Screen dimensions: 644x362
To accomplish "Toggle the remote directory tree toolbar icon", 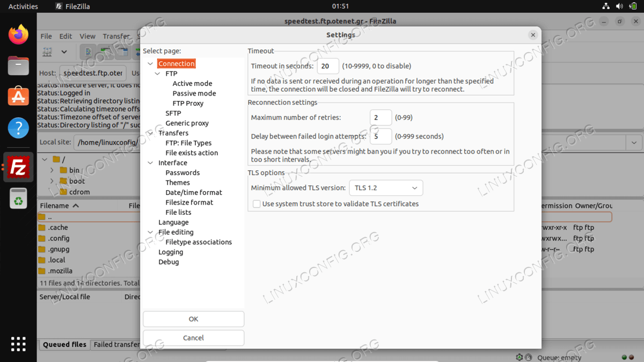I will (124, 52).
